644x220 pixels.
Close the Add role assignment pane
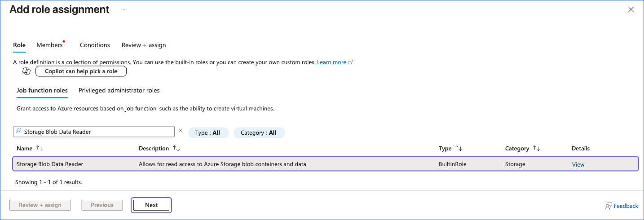point(631,9)
